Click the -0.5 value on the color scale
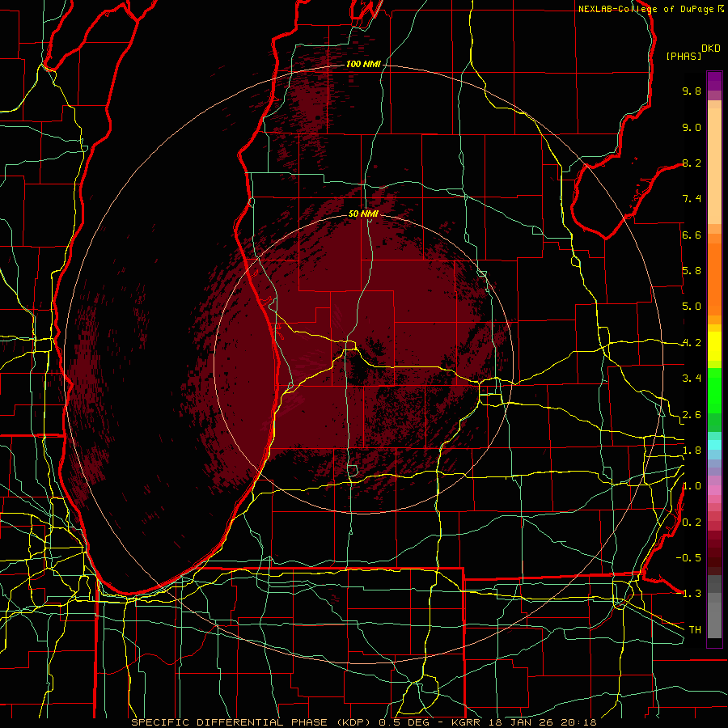Screen dimensions: 728x728 688,558
